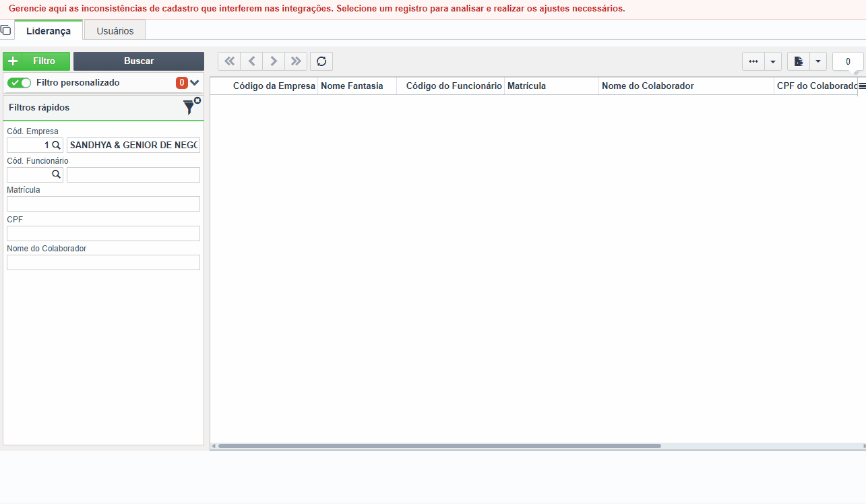This screenshot has height=504, width=866.
Task: Click the export document icon
Action: pyautogui.click(x=799, y=61)
